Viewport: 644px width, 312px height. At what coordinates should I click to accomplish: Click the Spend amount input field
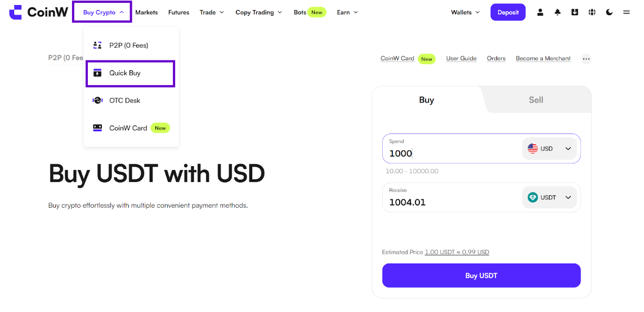point(452,149)
